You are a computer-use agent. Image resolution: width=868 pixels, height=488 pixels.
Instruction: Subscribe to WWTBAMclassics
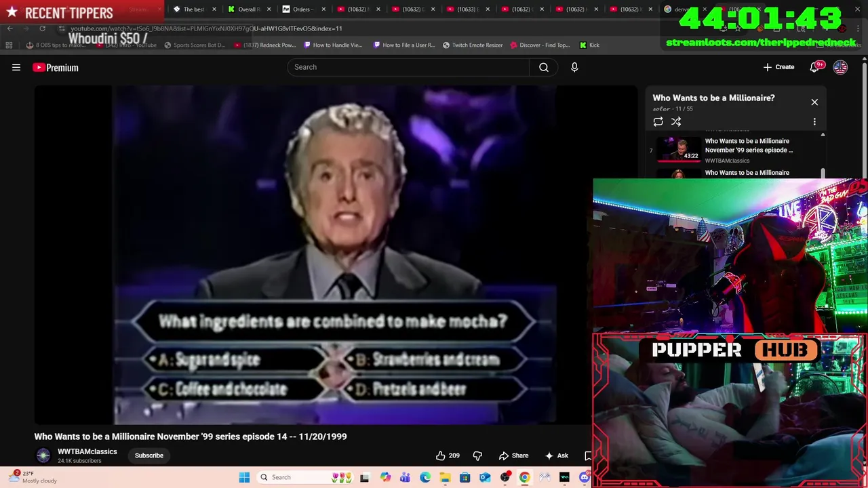149,455
